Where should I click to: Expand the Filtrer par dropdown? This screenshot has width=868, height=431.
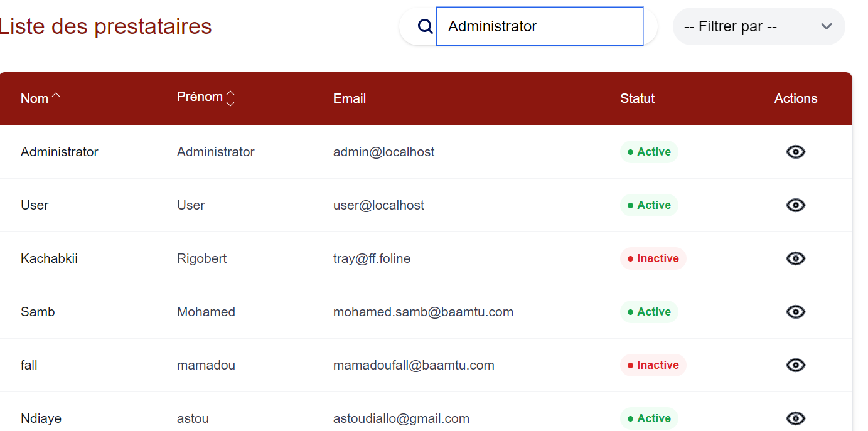(758, 26)
